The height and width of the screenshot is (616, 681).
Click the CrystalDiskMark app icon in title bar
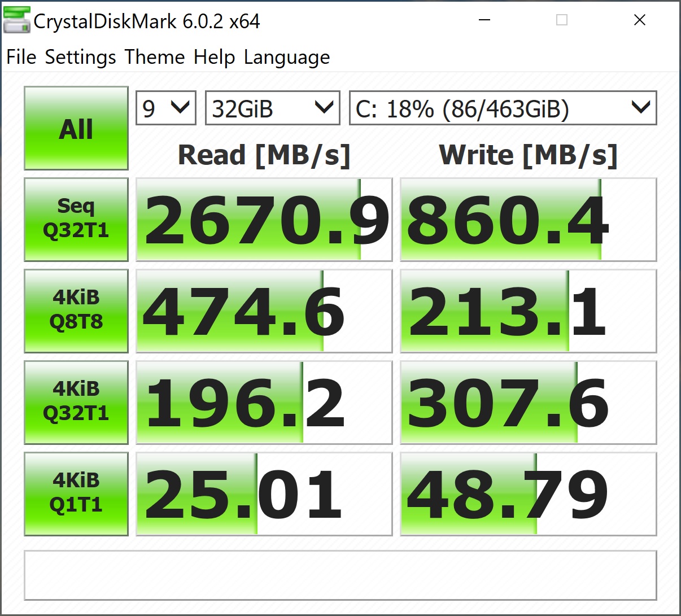[17, 21]
